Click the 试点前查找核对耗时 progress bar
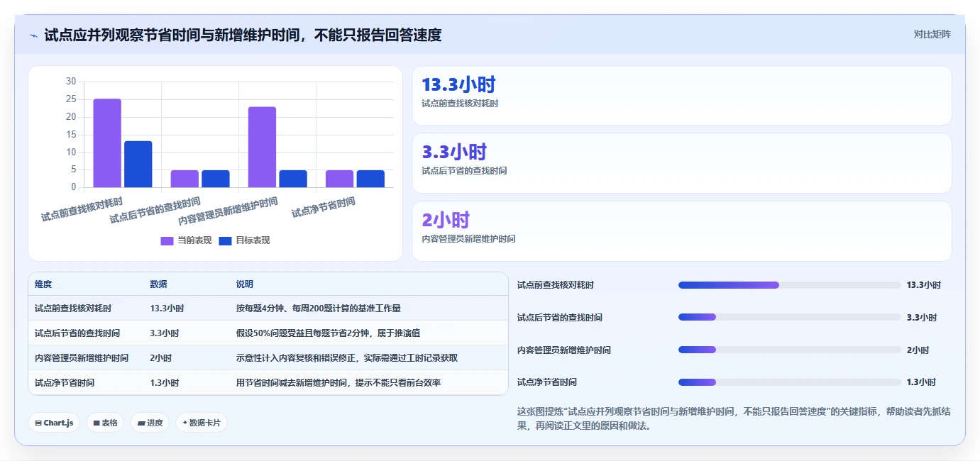The image size is (980, 461). click(789, 285)
